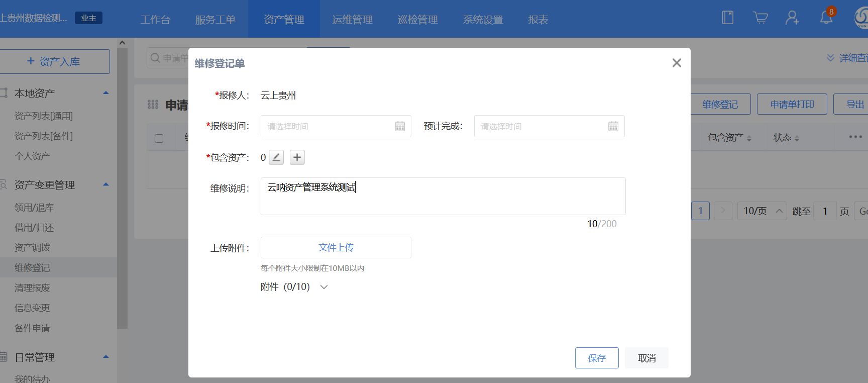
Task: Open 信息变更 in sidebar
Action: coord(32,308)
